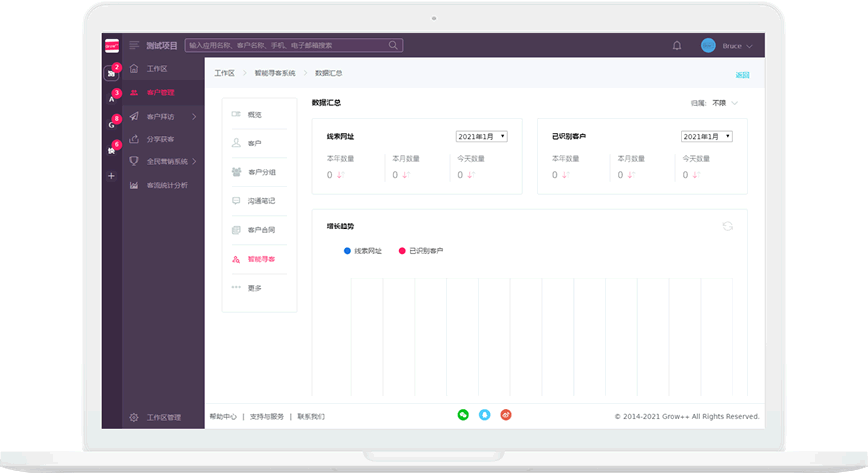This screenshot has width=868, height=473.
Task: Select 沟通笔记 in the submenu
Action: click(261, 201)
